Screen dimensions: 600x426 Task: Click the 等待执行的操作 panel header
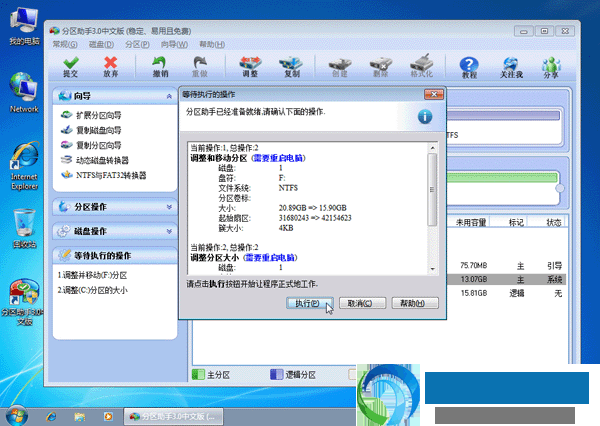pyautogui.click(x=115, y=255)
